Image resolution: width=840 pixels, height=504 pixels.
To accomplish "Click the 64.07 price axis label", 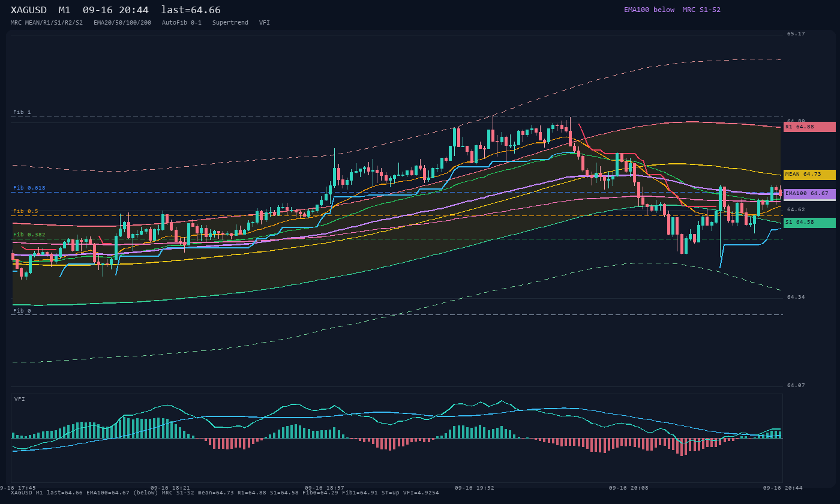I will (796, 385).
